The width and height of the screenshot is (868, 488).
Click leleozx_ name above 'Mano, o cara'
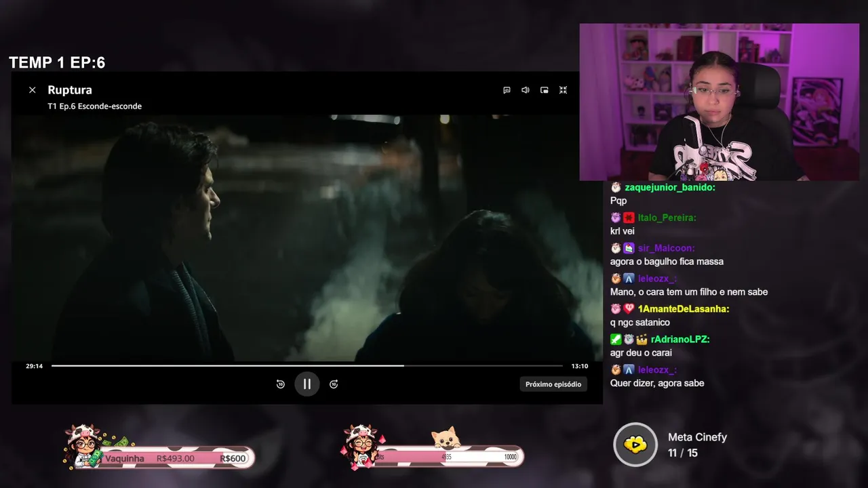657,279
